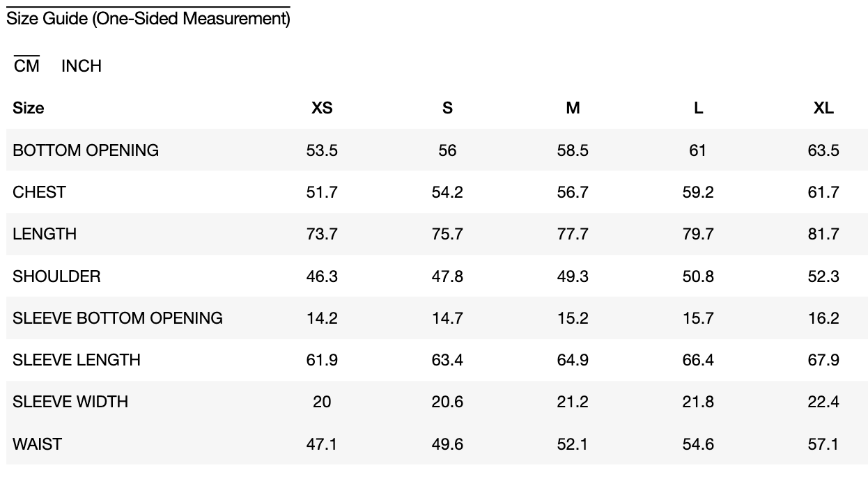
Task: Click the BOTTOM OPENING row label
Action: click(x=86, y=150)
